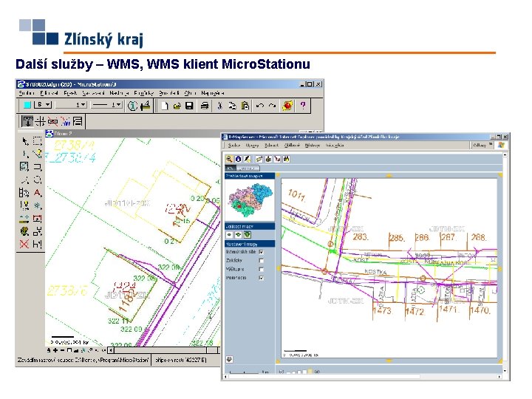This screenshot has width=532, height=399.
Task: Disable the Polohopis layer checkbox
Action: [262, 278]
